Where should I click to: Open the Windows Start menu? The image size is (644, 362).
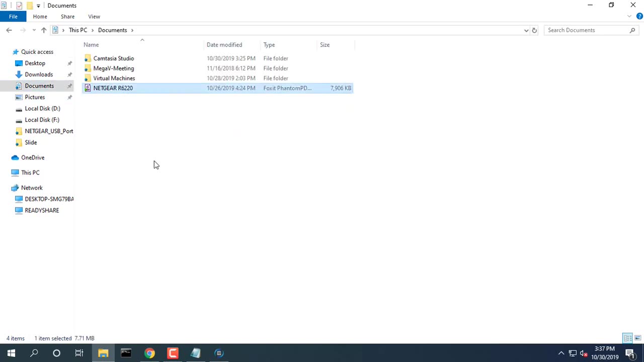pos(11,353)
